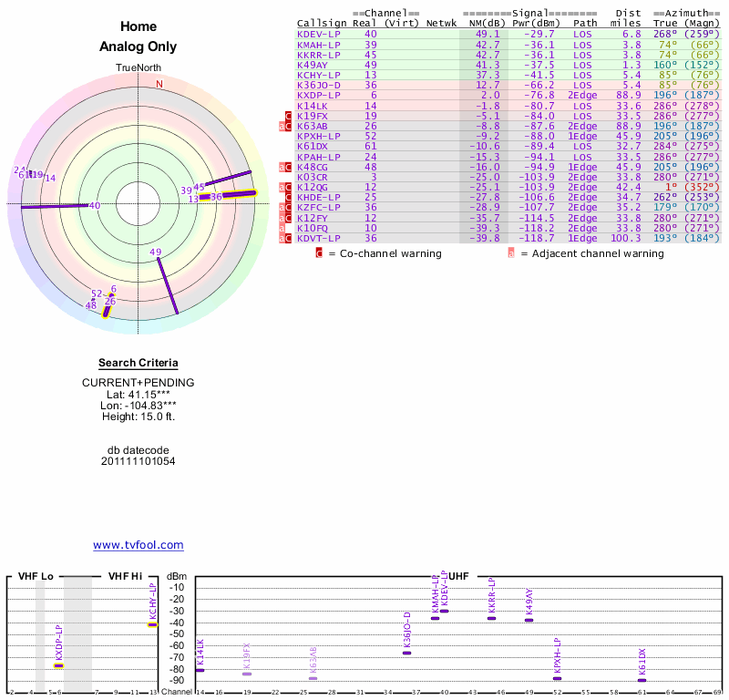
Task: Click the K61DX marker in the UHF chart
Action: pyautogui.click(x=642, y=680)
